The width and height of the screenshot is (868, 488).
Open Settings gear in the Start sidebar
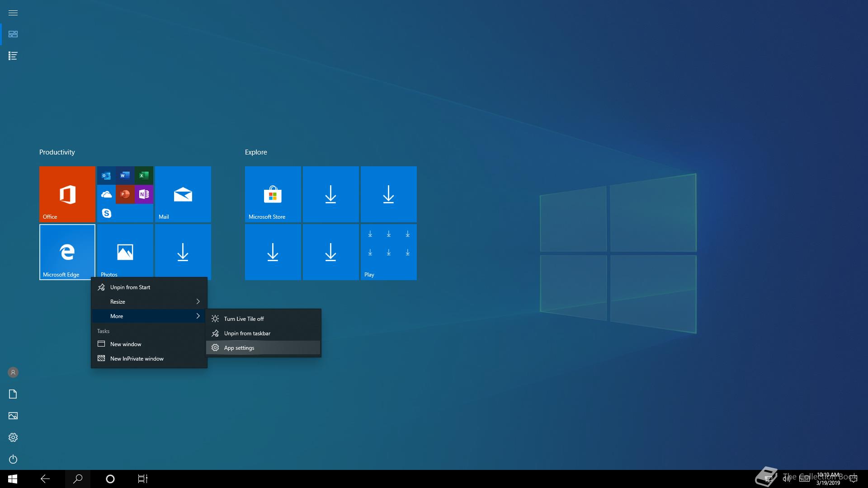13,437
